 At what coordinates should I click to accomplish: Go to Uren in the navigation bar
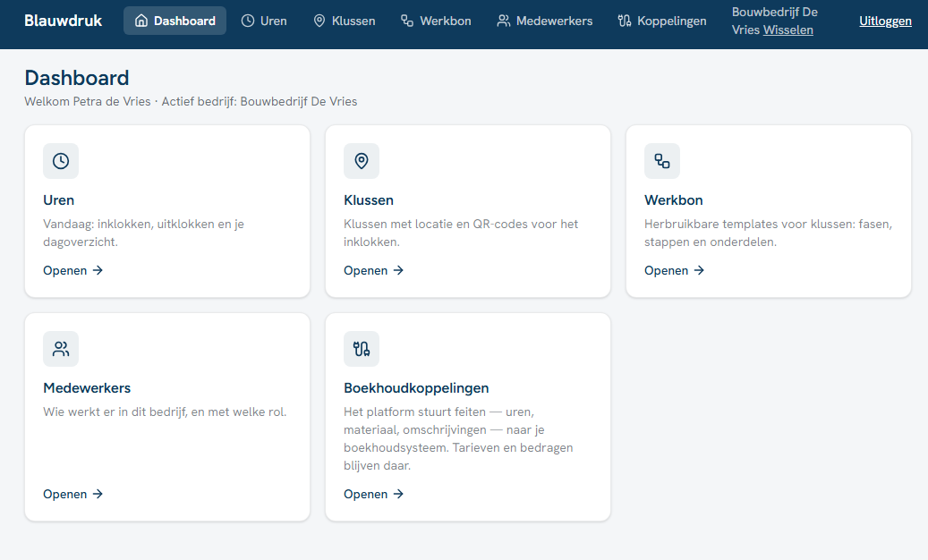point(264,21)
